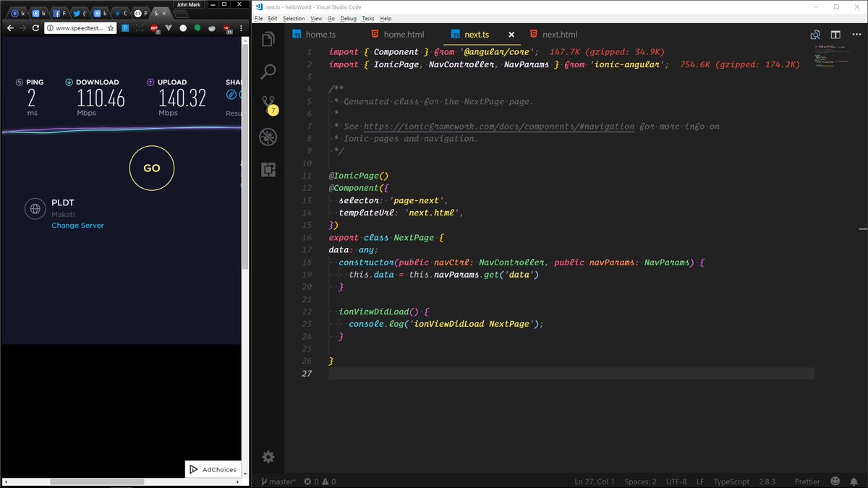
Task: Start the speed test with the GO button
Action: click(x=151, y=168)
